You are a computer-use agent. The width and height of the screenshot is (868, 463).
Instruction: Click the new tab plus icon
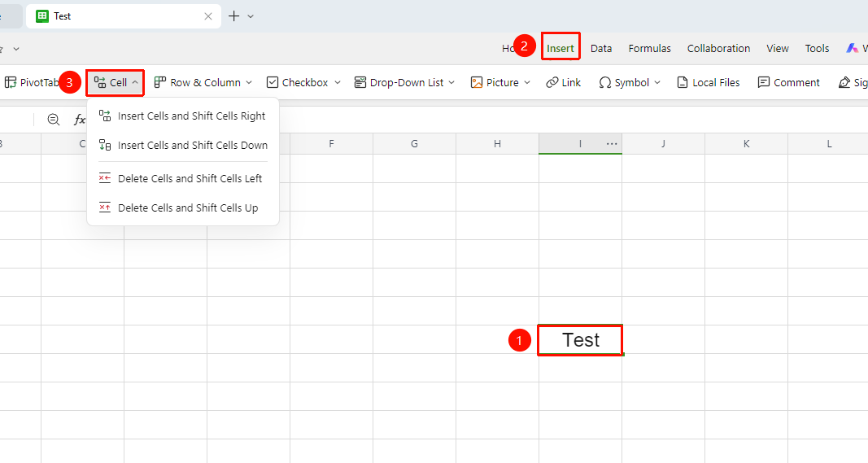[x=234, y=16]
